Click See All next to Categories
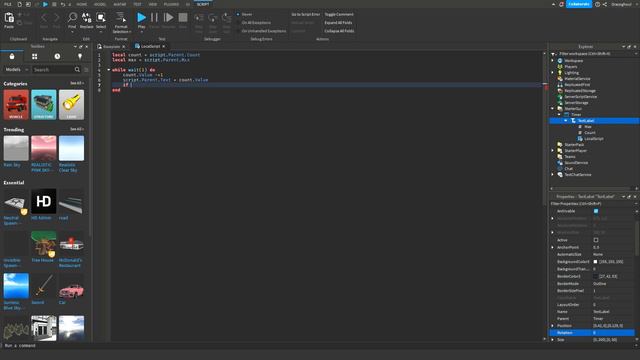The height and width of the screenshot is (360, 640). click(x=76, y=83)
